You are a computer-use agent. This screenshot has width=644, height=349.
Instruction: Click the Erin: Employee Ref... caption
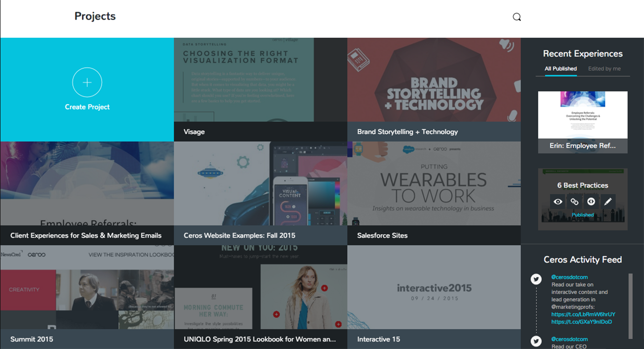tap(583, 146)
